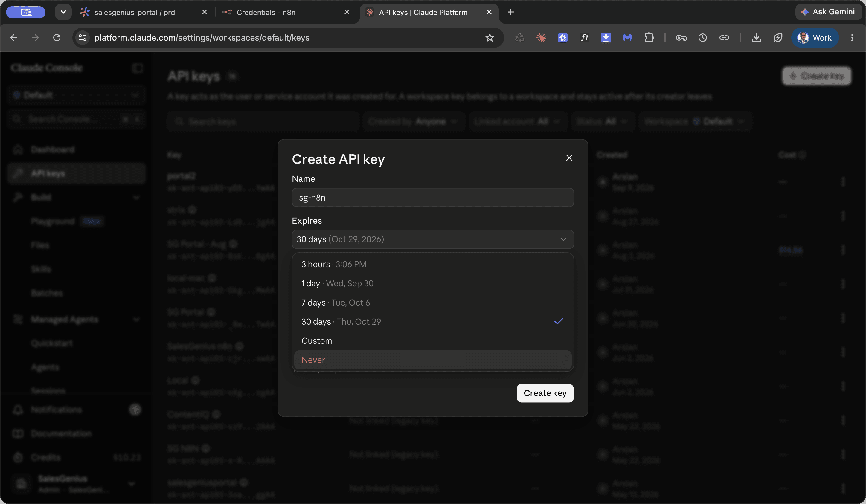Open the f? formula extension icon
Screen dimensions: 866x504
pyautogui.click(x=584, y=37)
